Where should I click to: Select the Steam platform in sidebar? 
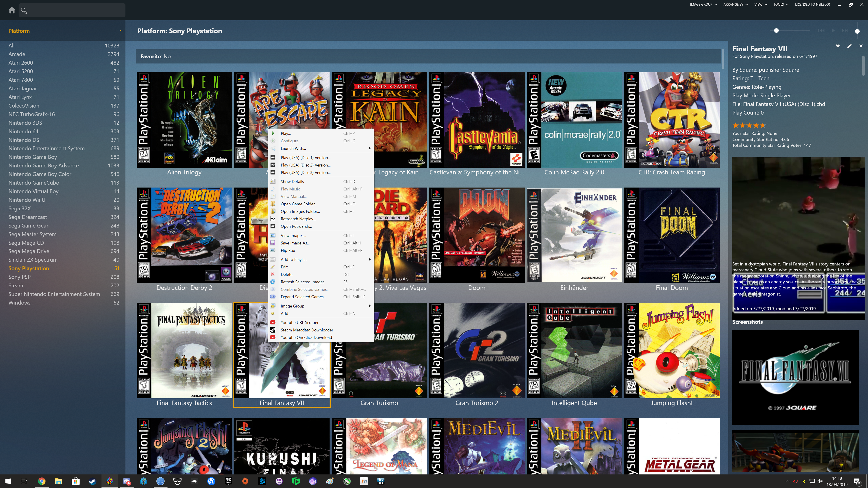tap(64, 286)
